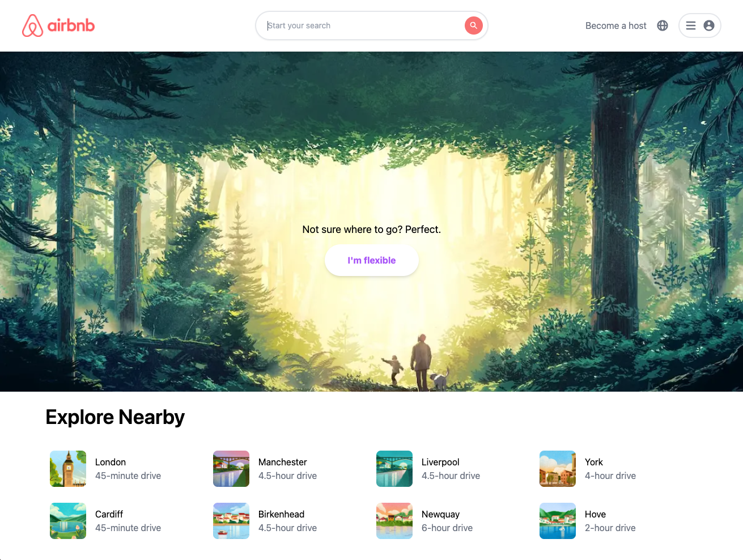Select the Manchester destination name
The width and height of the screenshot is (743, 560).
pos(283,462)
